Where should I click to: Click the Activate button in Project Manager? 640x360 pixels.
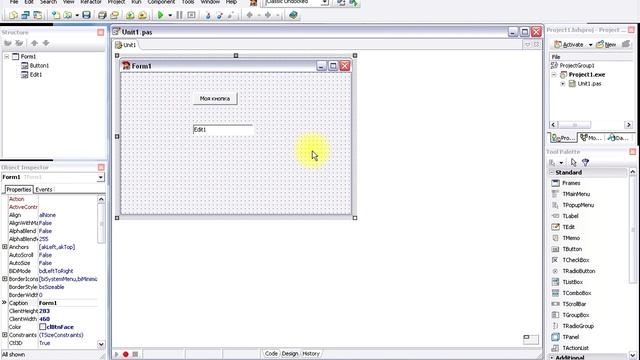(569, 45)
